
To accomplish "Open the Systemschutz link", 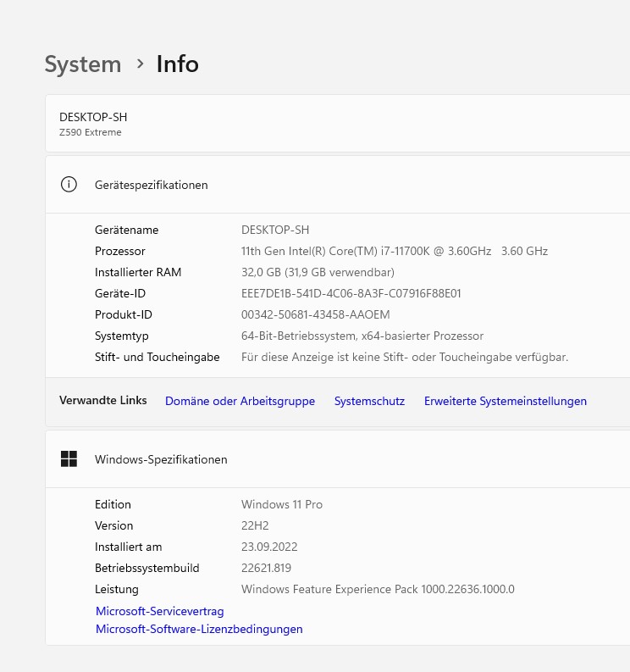I will click(x=369, y=401).
